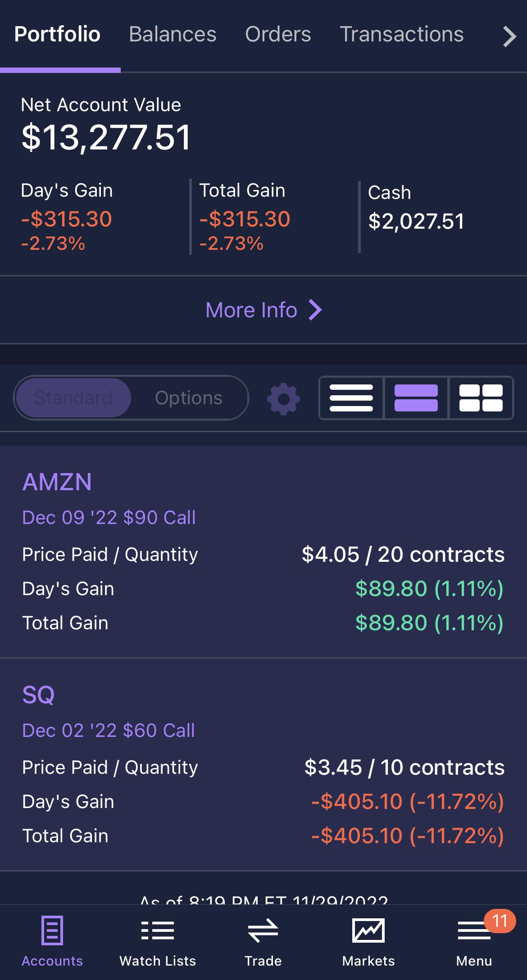Select the Standard view toggle
Viewport: 527px width, 980px height.
73,398
